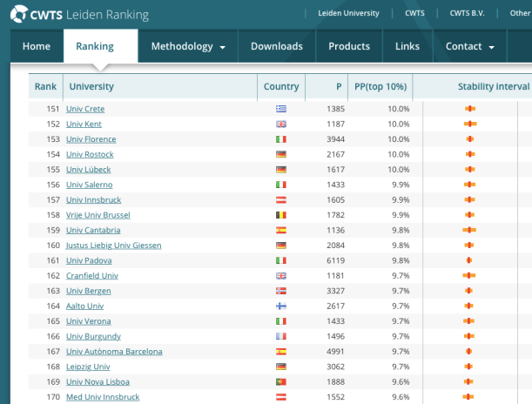Click Austria flag in Univ Innsbruck row

tap(280, 200)
